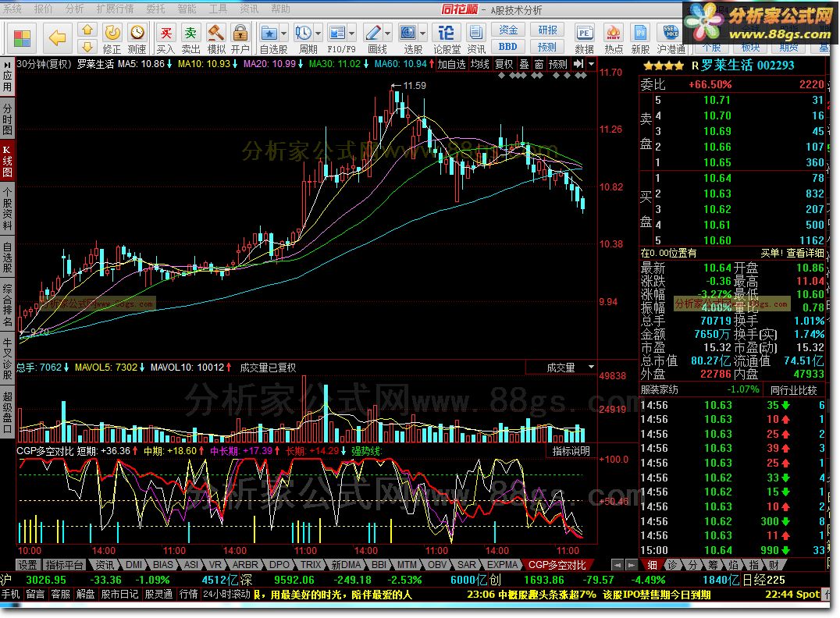Click the toolbar 预测 button

tap(547, 47)
